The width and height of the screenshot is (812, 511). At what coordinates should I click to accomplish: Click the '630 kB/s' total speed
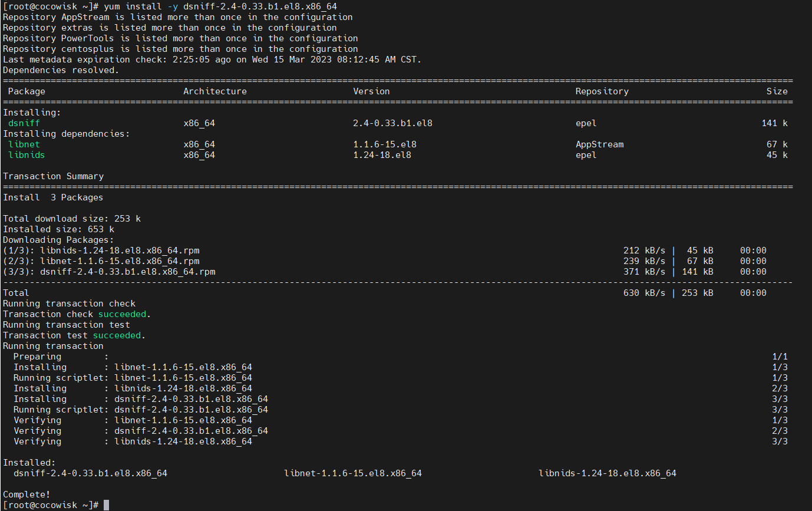click(x=645, y=293)
